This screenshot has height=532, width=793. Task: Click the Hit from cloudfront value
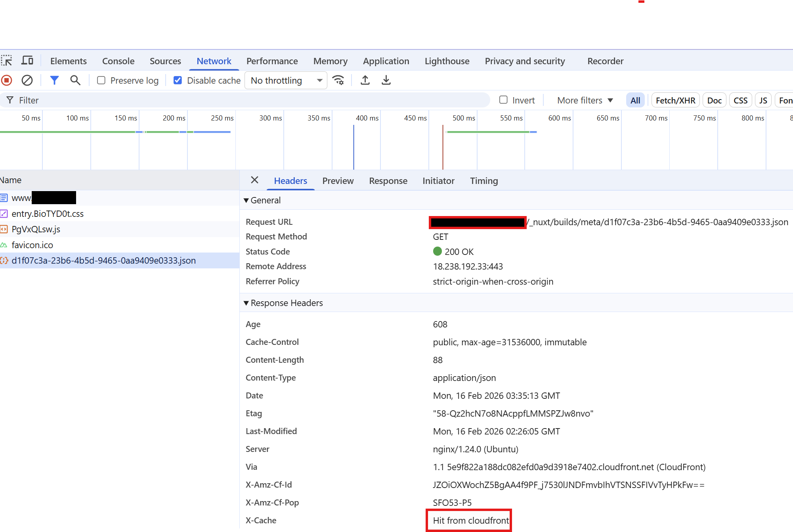(471, 521)
